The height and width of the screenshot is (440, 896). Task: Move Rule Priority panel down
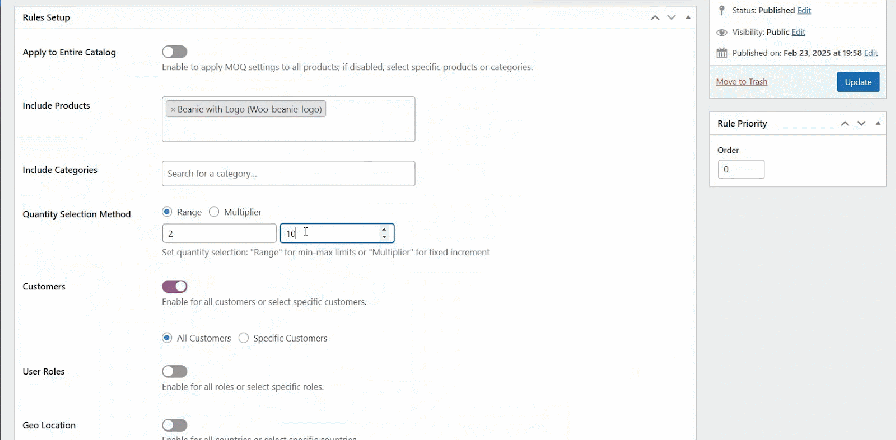point(862,124)
